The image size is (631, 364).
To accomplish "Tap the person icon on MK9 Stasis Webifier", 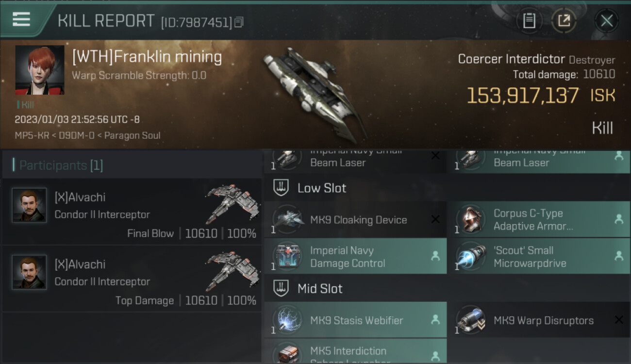I will [435, 320].
